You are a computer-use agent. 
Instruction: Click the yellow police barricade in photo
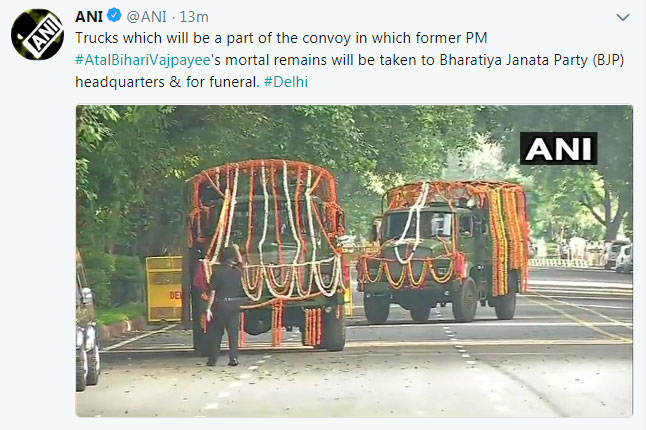tap(164, 289)
